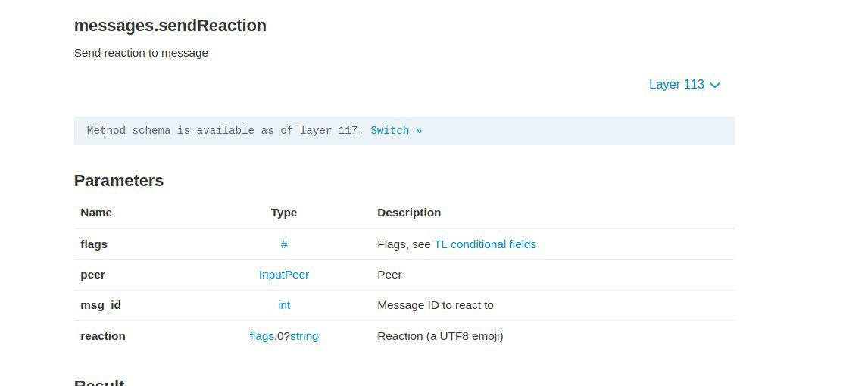Click the Switch » link
Image resolution: width=868 pixels, height=386 pixels.
click(x=396, y=131)
